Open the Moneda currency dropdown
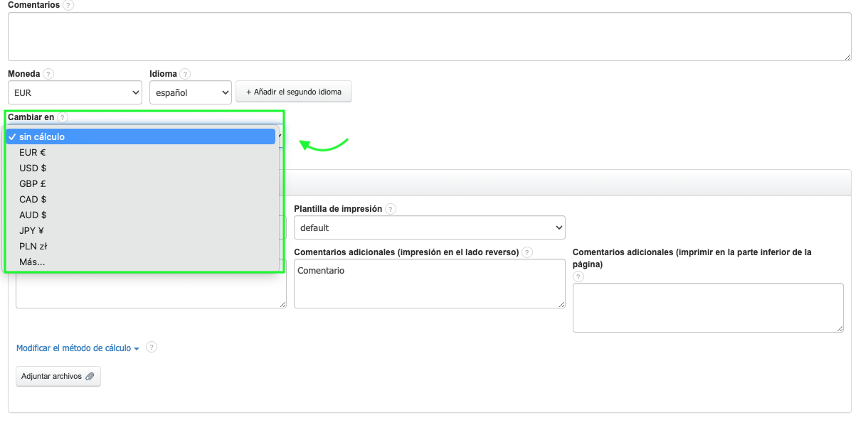The height and width of the screenshot is (430, 868). [75, 92]
